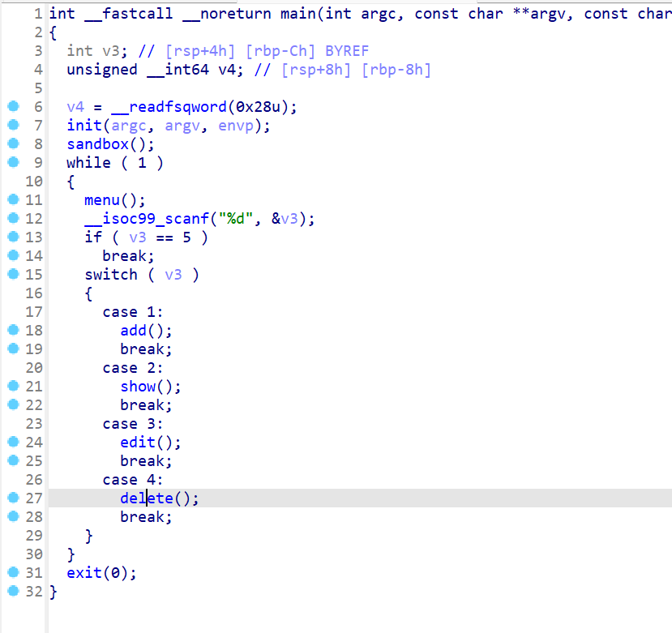672x633 pixels.
Task: Click the "%d" format string
Action: click(236, 219)
